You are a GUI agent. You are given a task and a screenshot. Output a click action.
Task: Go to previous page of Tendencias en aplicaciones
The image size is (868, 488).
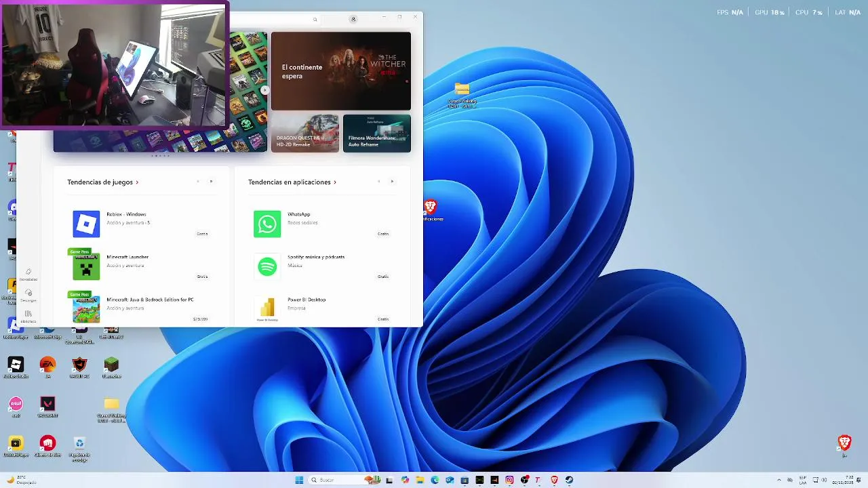(x=379, y=181)
